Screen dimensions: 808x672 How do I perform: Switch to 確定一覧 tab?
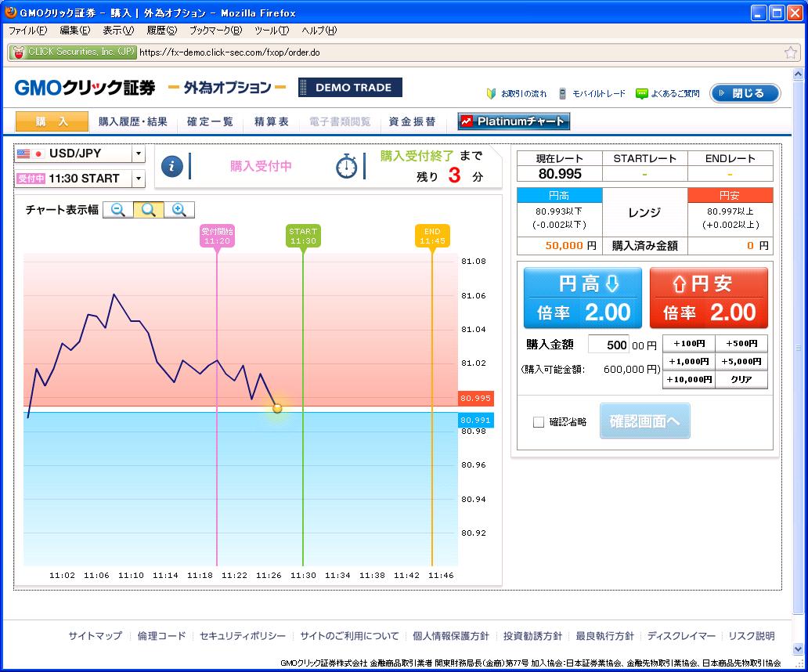210,121
